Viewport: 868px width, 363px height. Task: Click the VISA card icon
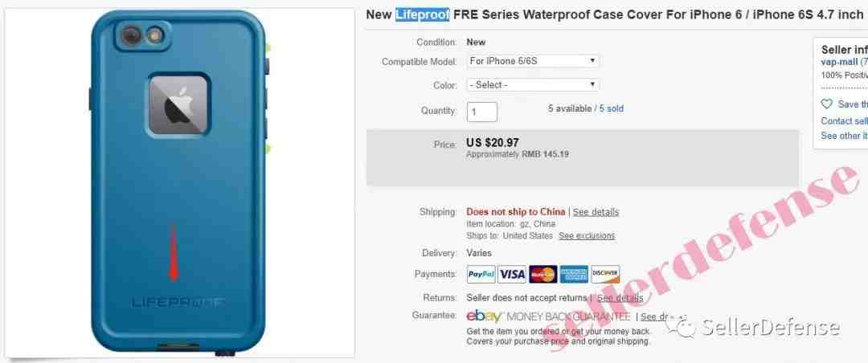pos(512,274)
